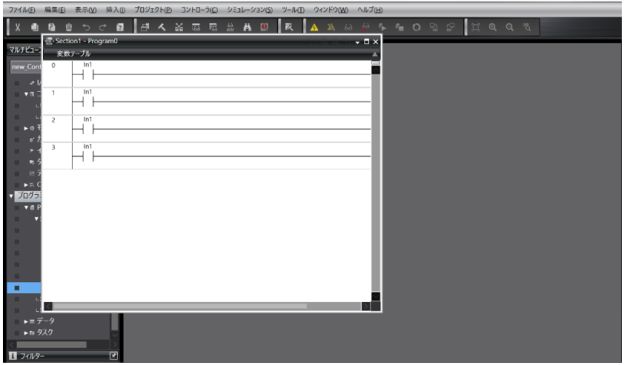Viewport: 624px width, 365px height.
Task: Click the filter info icon beside フィルター
Action: click(13, 355)
